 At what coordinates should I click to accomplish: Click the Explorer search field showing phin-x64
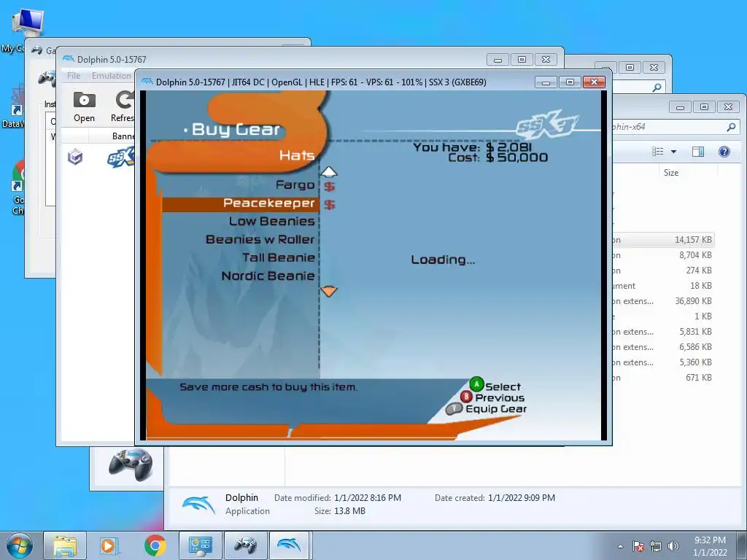click(667, 127)
